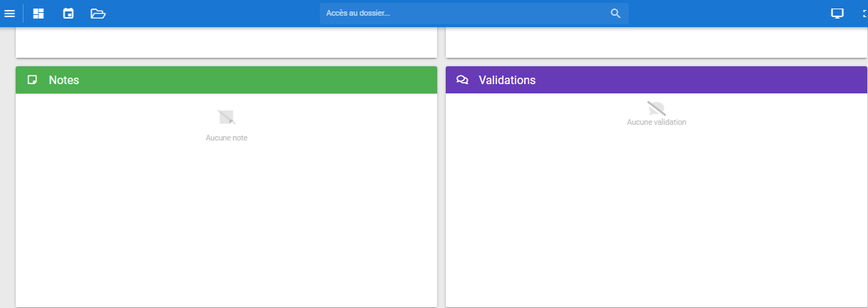The width and height of the screenshot is (868, 308).
Task: Click the "Validations" title text
Action: click(507, 81)
